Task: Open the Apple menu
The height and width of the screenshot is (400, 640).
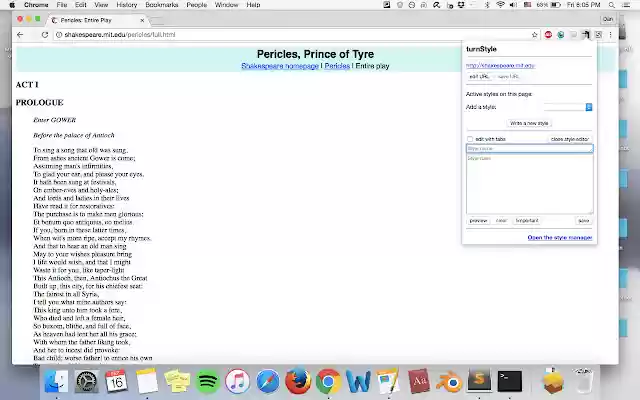Action: [12, 5]
